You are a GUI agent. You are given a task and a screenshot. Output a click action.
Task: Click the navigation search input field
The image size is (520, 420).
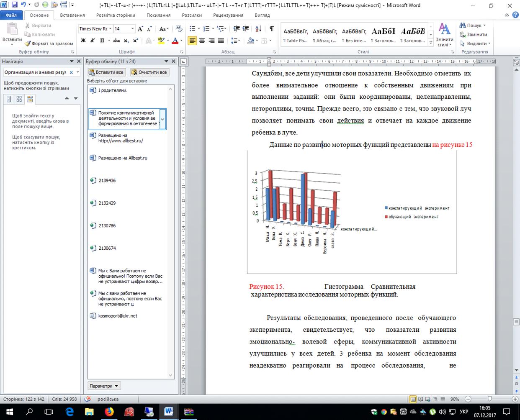[x=35, y=72]
